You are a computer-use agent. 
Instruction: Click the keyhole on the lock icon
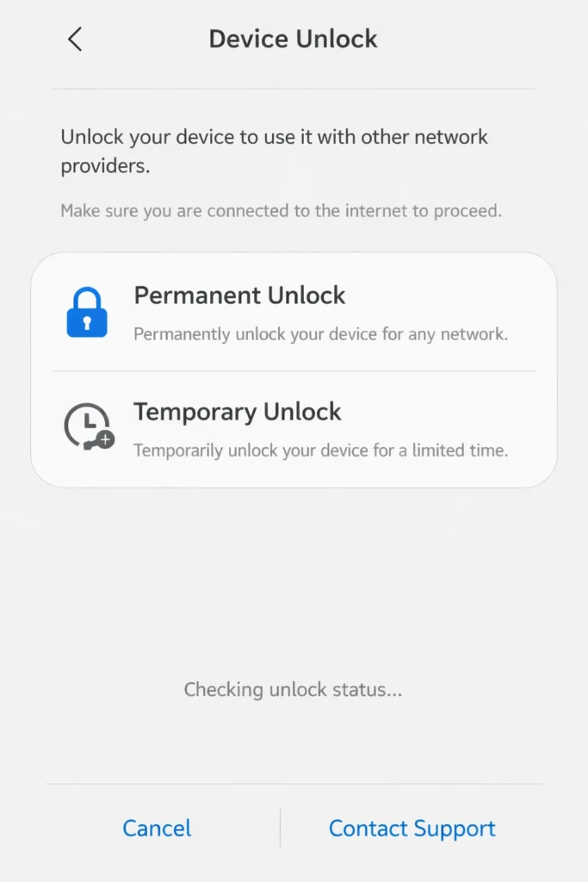tap(86, 323)
